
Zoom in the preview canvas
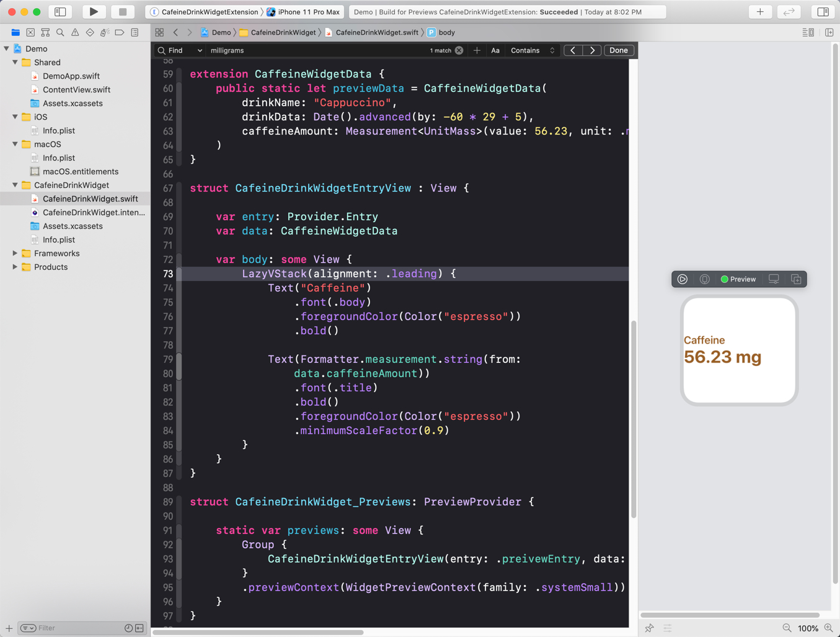829,628
